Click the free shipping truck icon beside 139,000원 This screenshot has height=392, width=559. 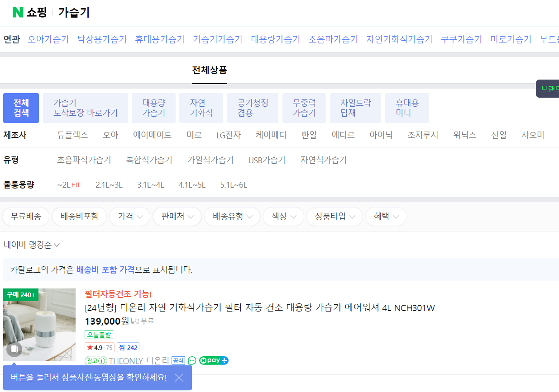136,321
